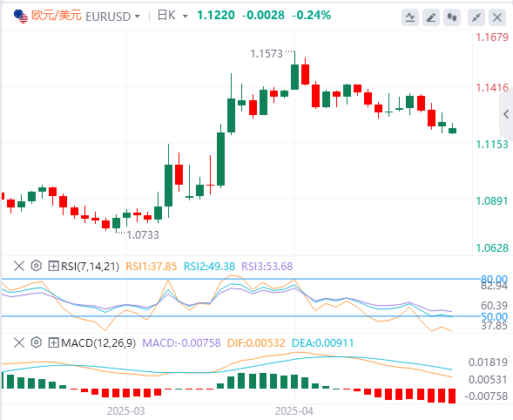Remove the RSI indicator panel
Viewport: 513px width, 420px height.
click(19, 266)
